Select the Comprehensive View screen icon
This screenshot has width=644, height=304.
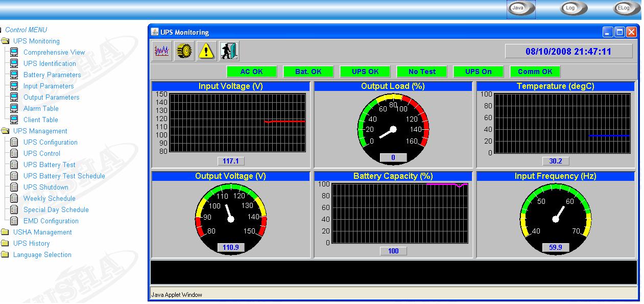point(13,52)
